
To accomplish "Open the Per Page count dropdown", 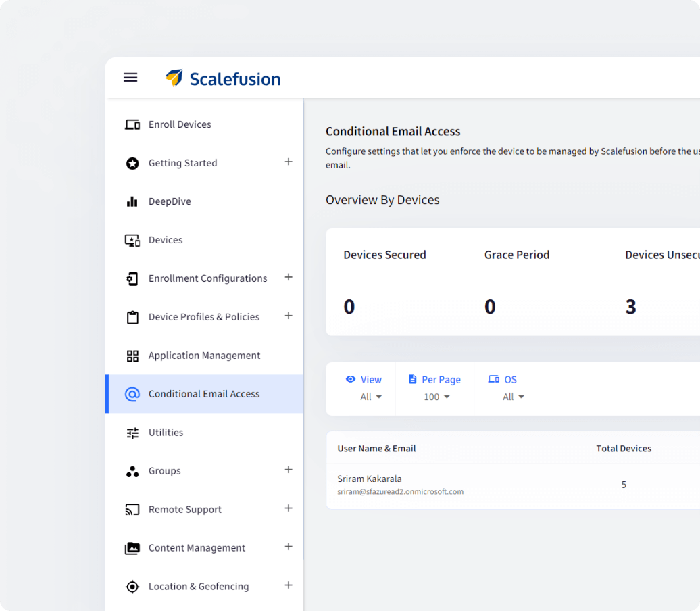I will tap(435, 397).
